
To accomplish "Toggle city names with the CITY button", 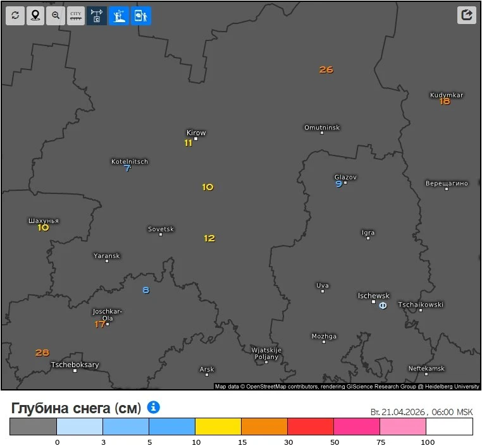I will pyautogui.click(x=76, y=15).
